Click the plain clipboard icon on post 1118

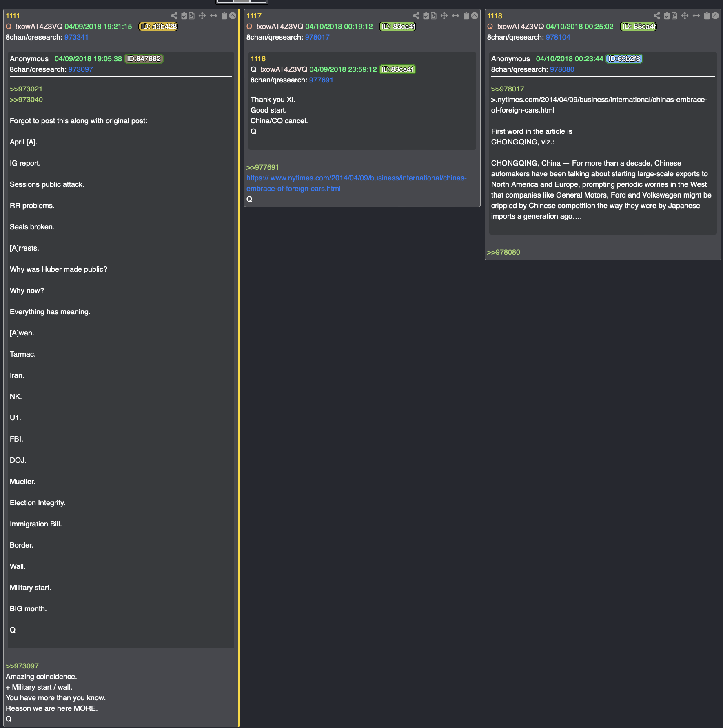707,16
